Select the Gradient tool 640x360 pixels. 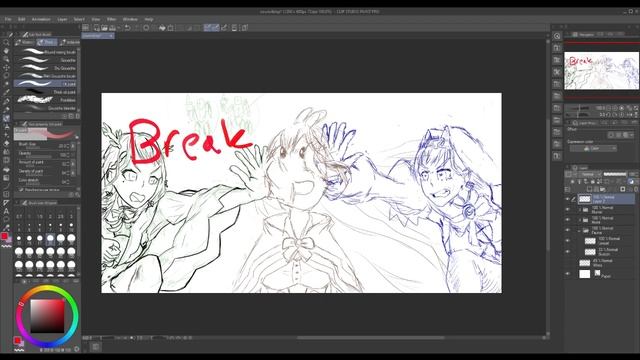pyautogui.click(x=6, y=177)
